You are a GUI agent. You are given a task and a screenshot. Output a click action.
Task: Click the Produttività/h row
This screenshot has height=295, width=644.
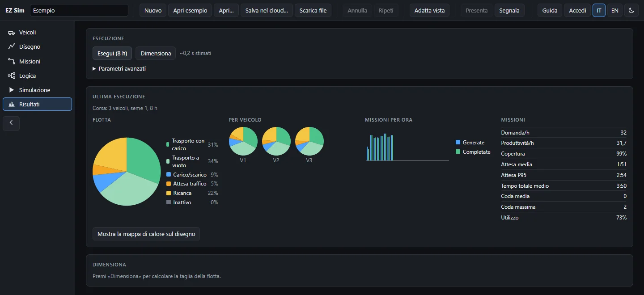(563, 143)
